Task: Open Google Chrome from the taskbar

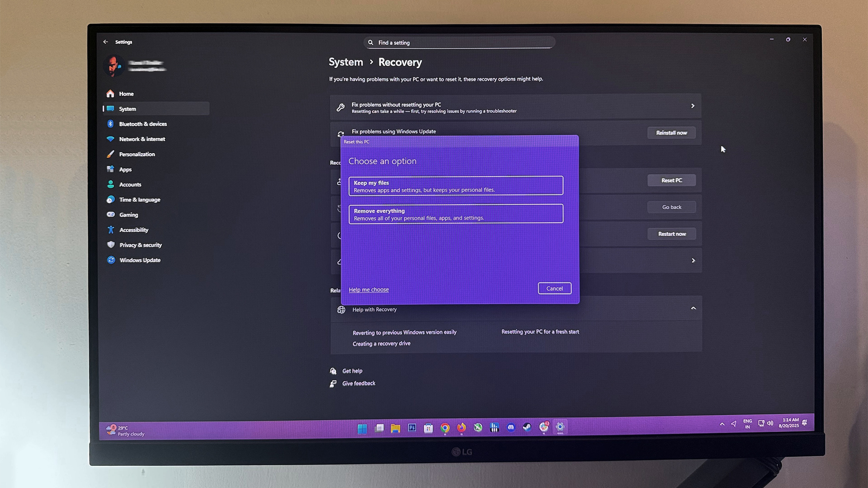Action: click(445, 428)
